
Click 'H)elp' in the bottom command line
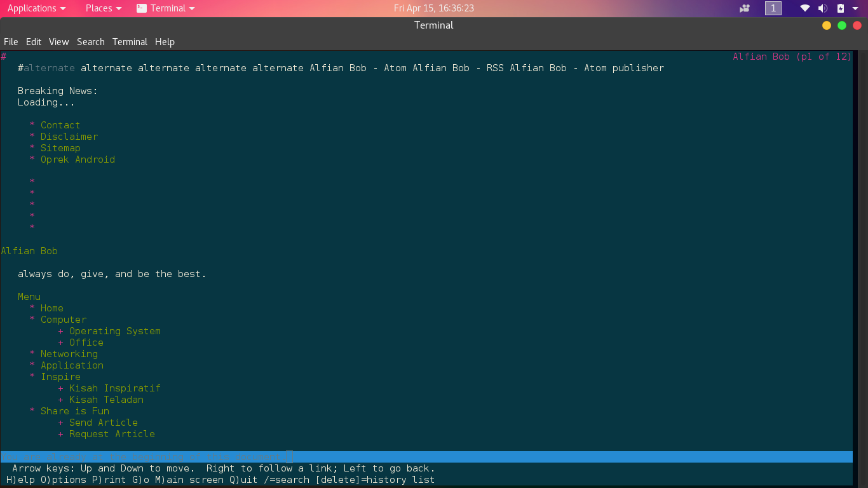pos(21,480)
